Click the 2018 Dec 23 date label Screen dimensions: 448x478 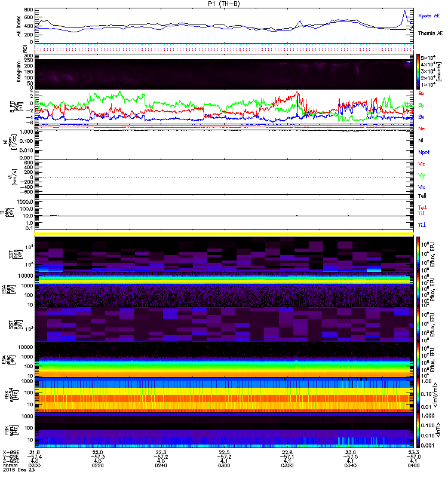click(19, 470)
